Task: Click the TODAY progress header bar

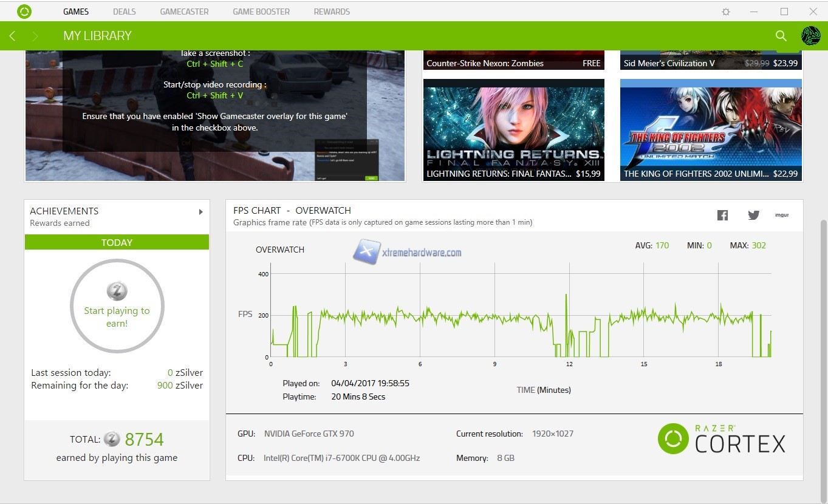Action: pyautogui.click(x=117, y=242)
